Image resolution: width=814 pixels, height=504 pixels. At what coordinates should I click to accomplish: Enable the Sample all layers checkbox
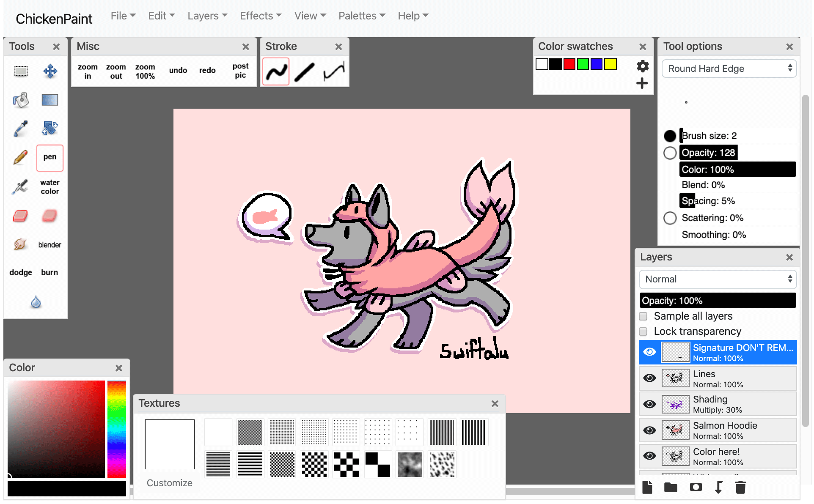(643, 316)
